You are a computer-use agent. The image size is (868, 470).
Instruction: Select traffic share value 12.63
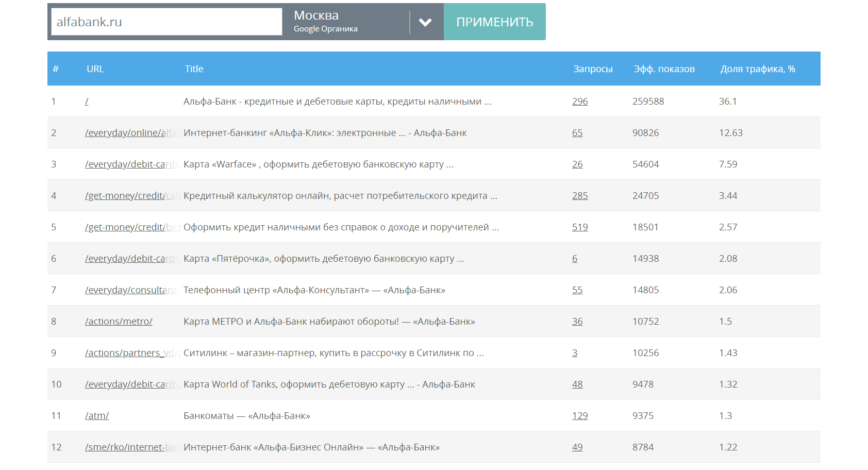click(731, 133)
